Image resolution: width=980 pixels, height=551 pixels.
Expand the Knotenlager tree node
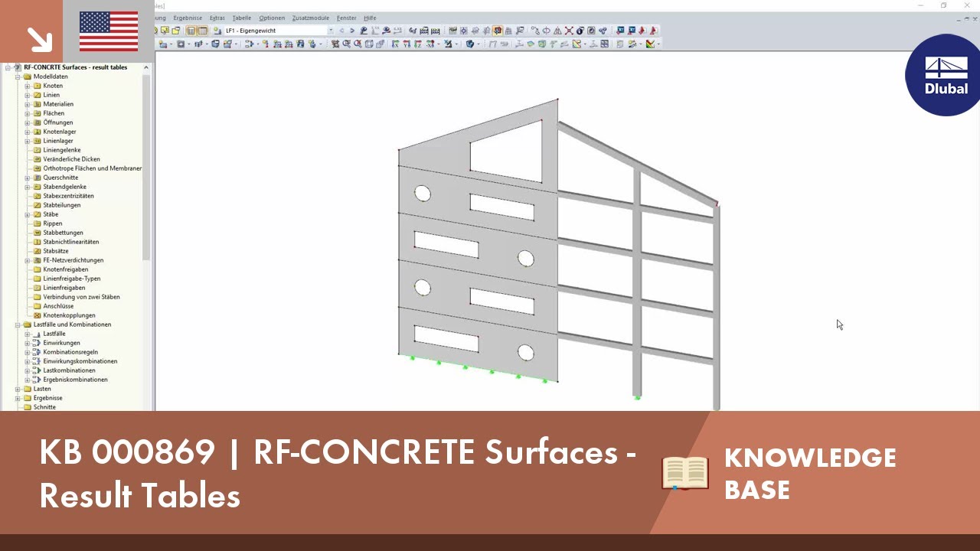tap(27, 132)
